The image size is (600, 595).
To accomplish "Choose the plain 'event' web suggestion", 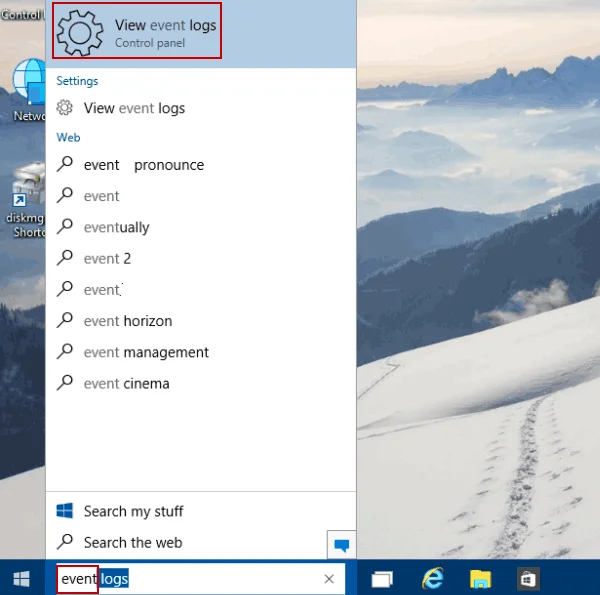I will (x=201, y=196).
